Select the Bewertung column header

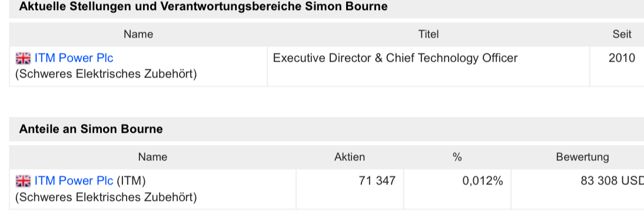[582, 157]
